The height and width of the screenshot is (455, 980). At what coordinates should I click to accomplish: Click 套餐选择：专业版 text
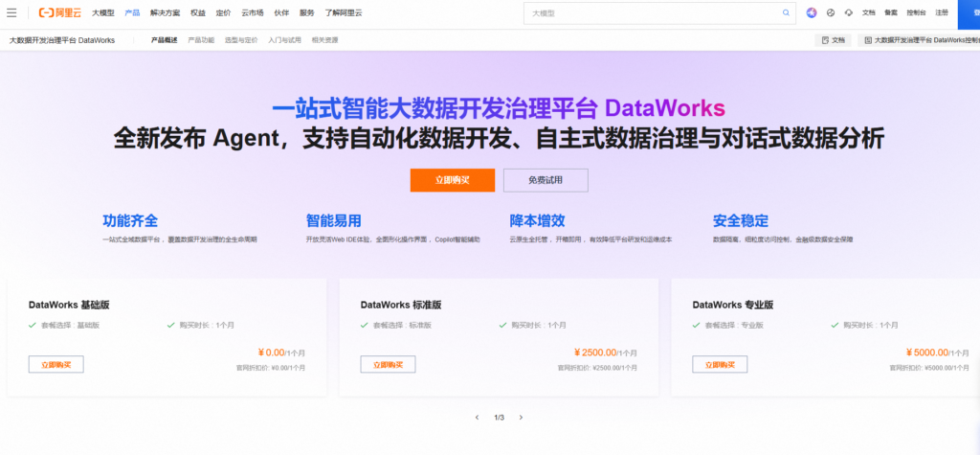pos(734,326)
